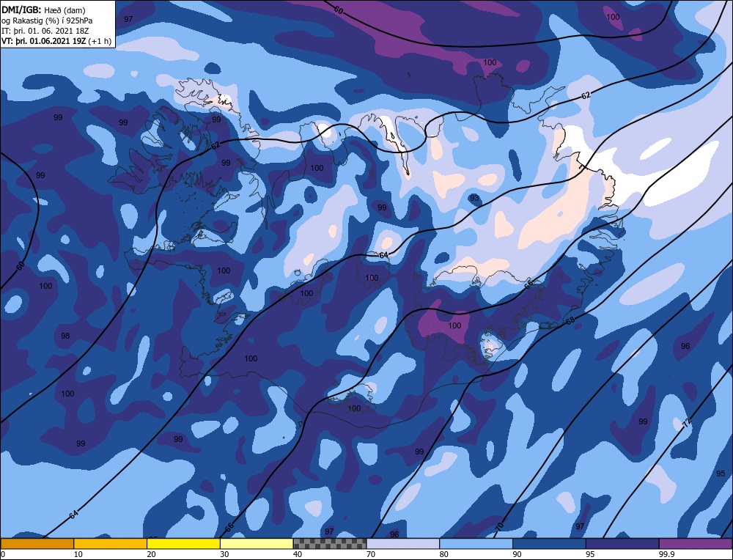Click the '72' contour line label
The width and height of the screenshot is (733, 560).
(687, 424)
